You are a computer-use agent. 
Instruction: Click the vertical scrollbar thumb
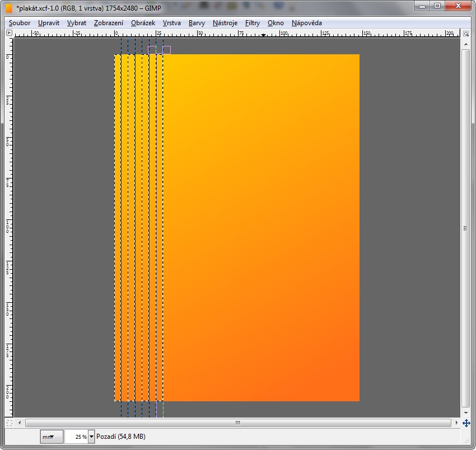point(466,228)
